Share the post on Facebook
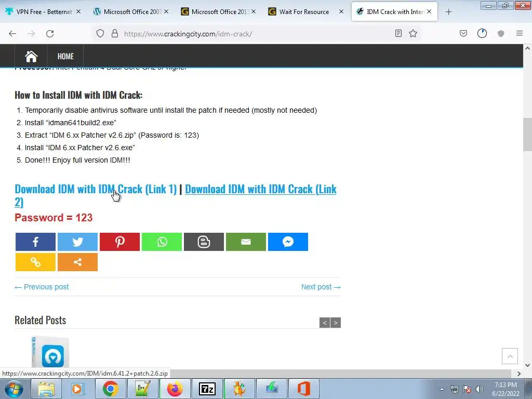The image size is (532, 399). pos(35,242)
